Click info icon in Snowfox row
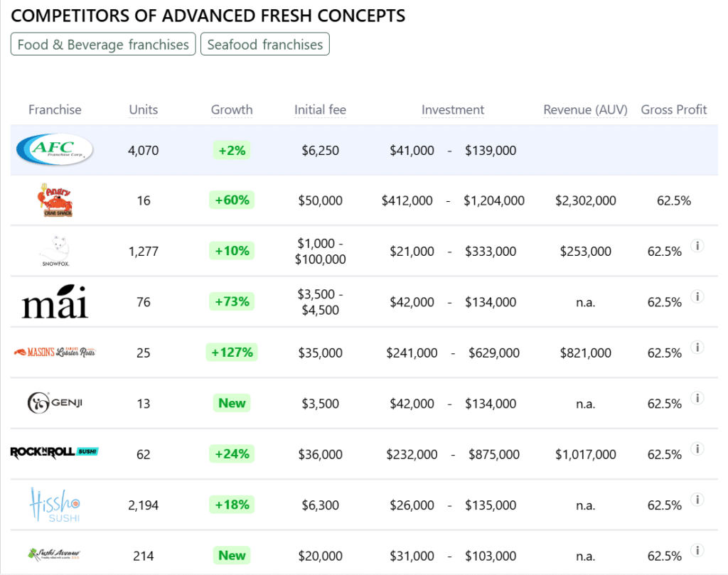This screenshot has width=728, height=575. point(697,245)
